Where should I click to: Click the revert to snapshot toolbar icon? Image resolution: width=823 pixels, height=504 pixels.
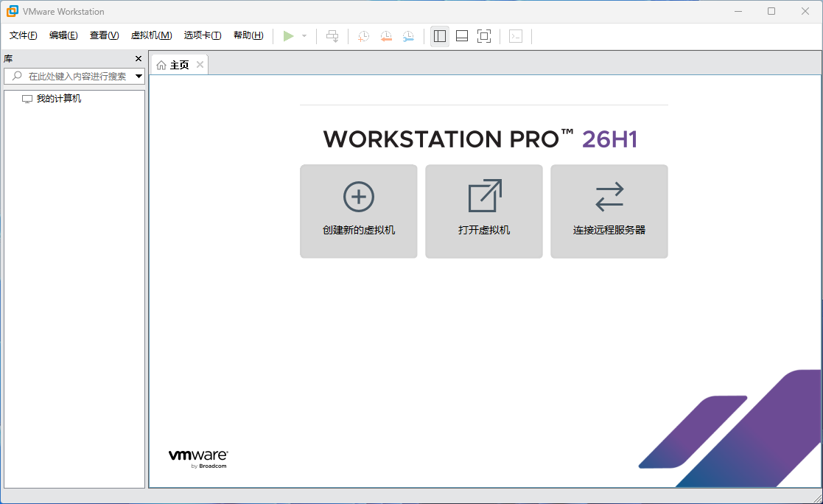tap(386, 36)
